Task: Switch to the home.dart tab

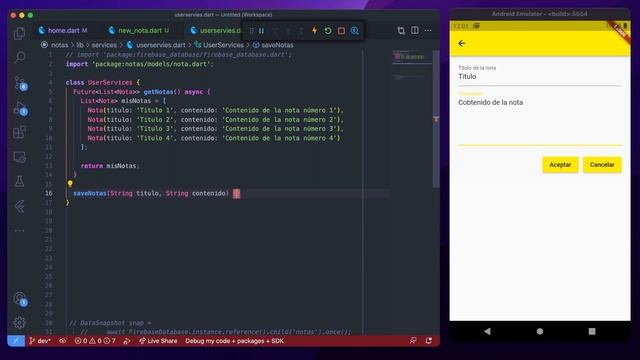Action: tap(63, 30)
